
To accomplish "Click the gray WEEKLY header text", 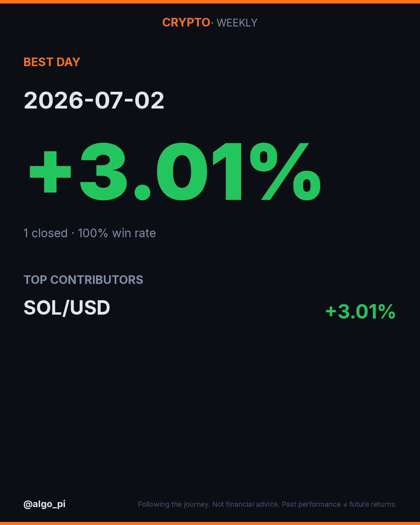I will point(237,23).
